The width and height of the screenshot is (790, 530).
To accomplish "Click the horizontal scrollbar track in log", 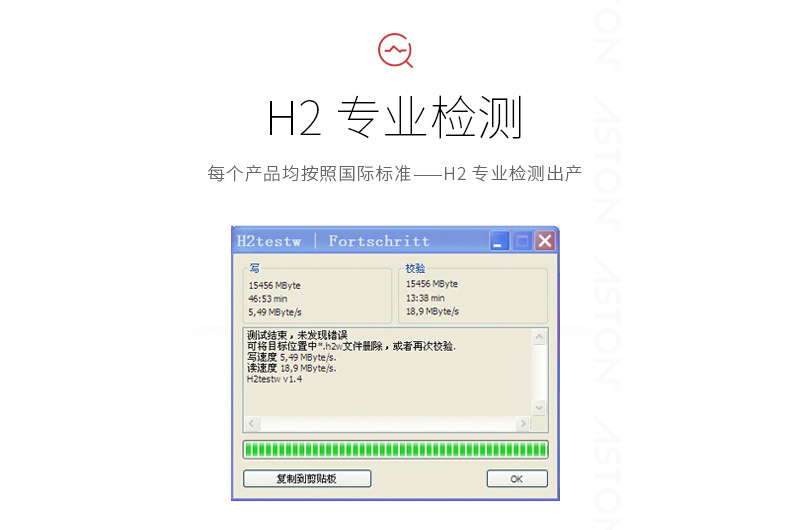I will (x=387, y=424).
